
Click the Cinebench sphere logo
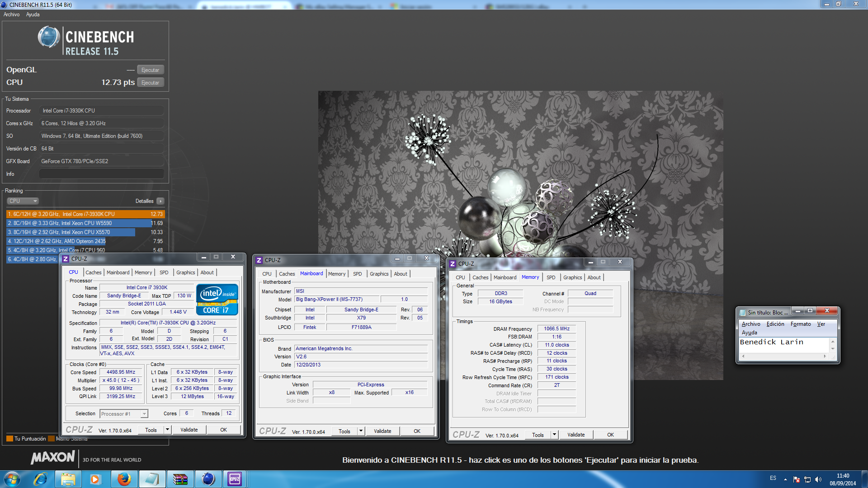49,38
